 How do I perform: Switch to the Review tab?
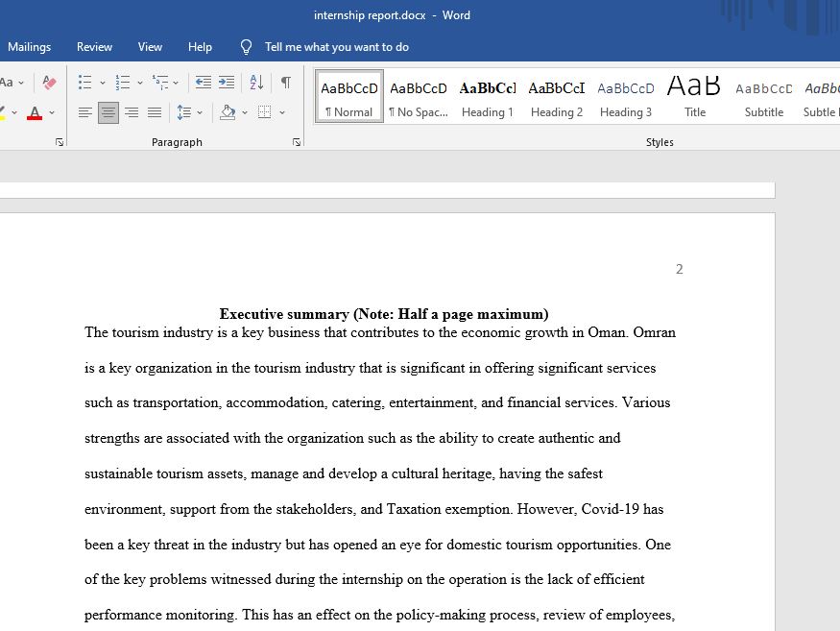coord(94,47)
